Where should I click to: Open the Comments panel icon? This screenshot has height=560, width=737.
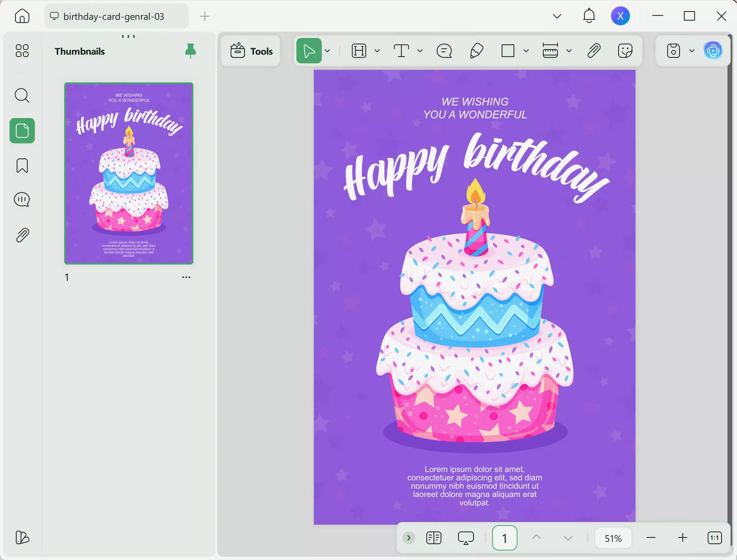point(22,200)
